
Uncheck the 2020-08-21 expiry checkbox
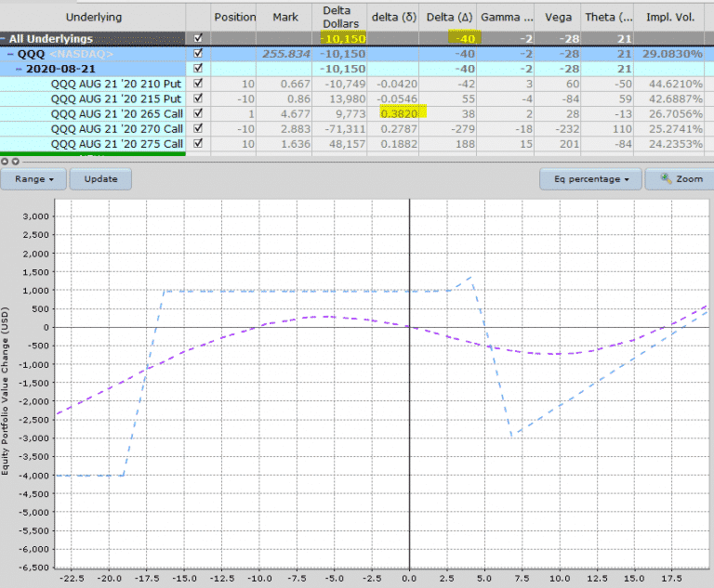click(196, 69)
